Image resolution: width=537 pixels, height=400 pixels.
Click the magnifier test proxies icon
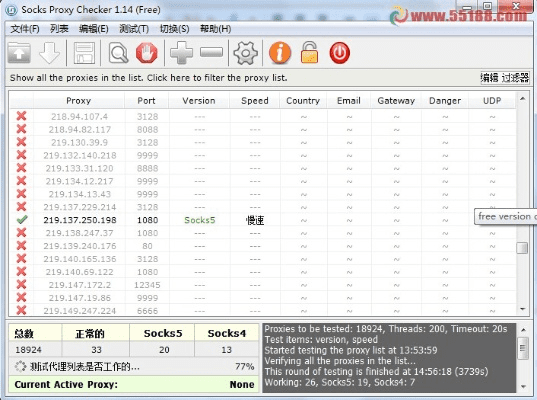pyautogui.click(x=118, y=53)
